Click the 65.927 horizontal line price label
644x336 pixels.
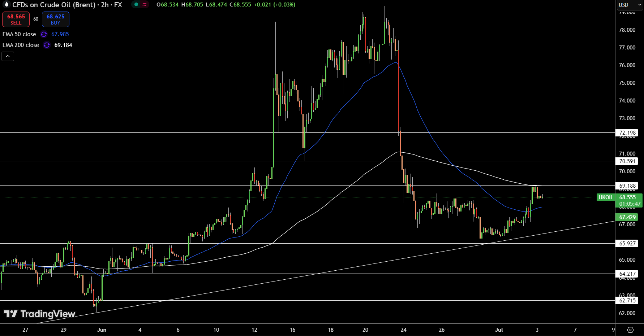[x=627, y=244]
